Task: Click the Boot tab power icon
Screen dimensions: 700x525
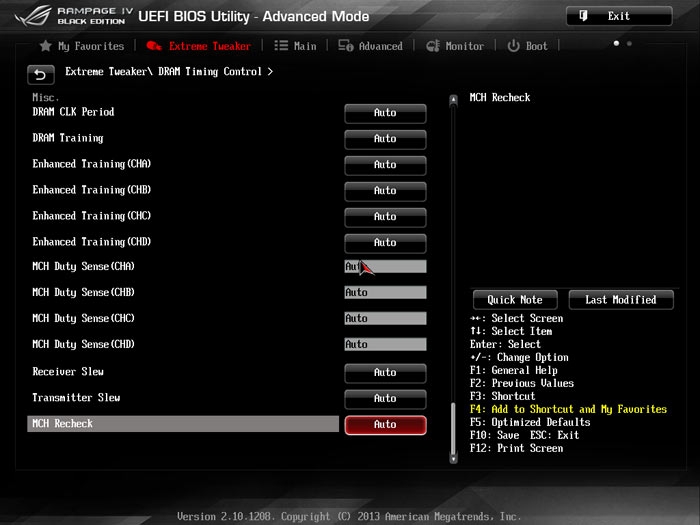Action: coord(514,46)
